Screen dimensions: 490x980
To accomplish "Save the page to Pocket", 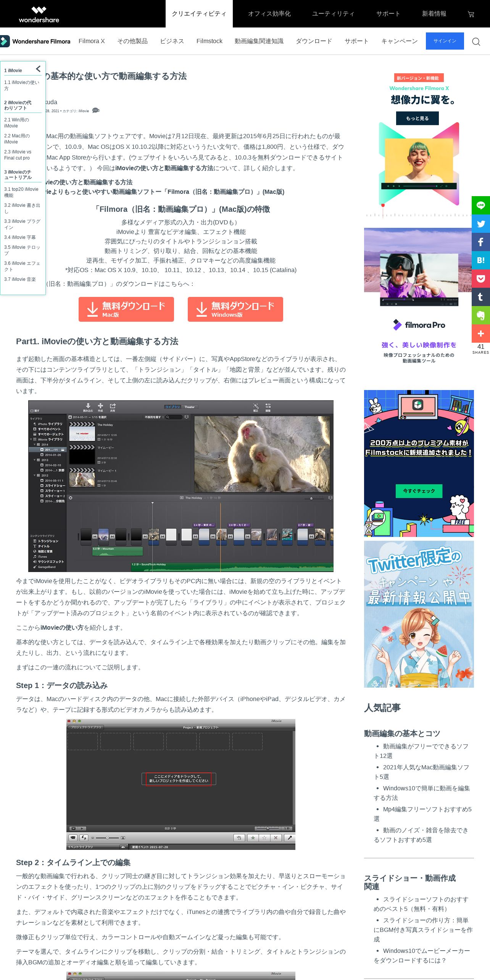I will [481, 279].
